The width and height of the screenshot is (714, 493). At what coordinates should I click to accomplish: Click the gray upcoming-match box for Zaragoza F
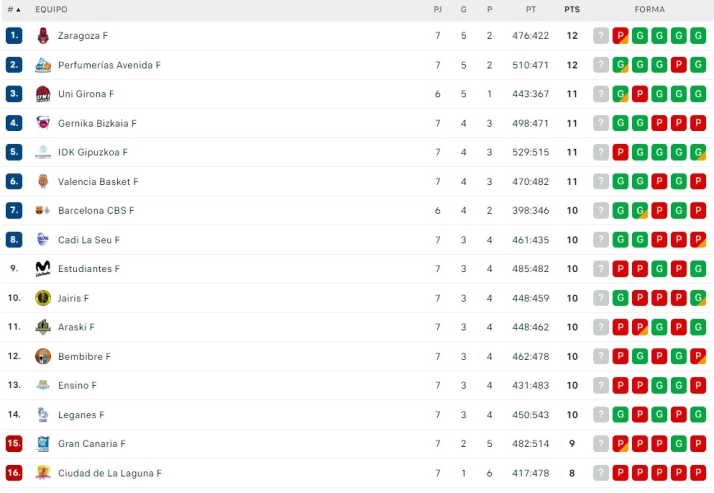pos(601,36)
